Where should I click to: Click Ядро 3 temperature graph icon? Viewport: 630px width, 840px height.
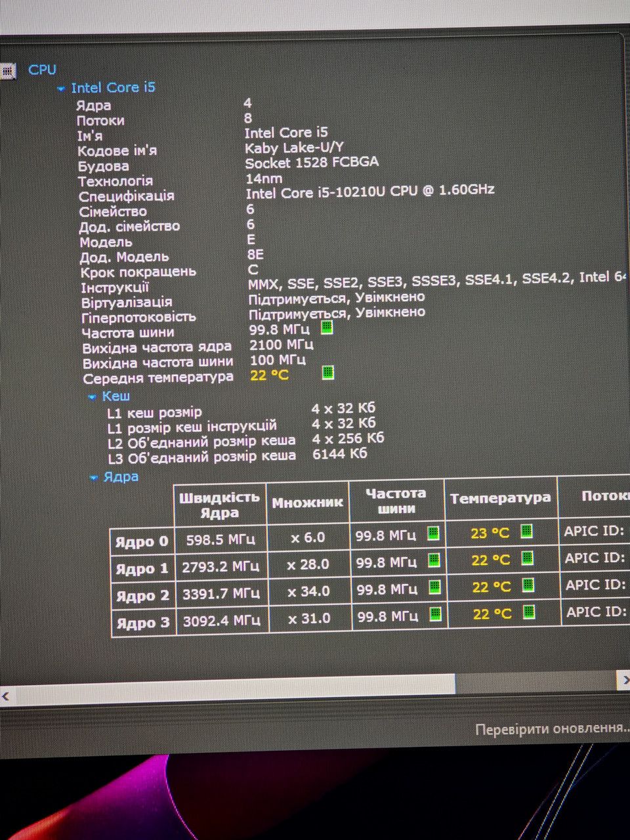[x=528, y=612]
